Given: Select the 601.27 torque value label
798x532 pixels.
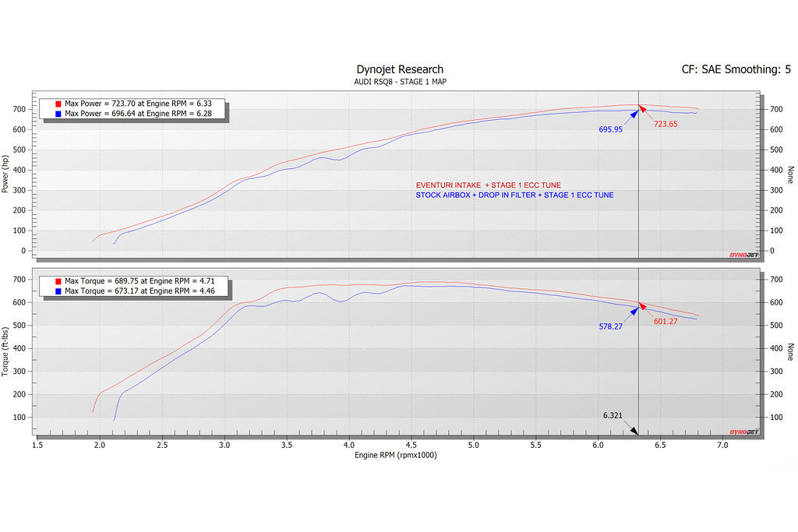Looking at the screenshot, I should 666,321.
